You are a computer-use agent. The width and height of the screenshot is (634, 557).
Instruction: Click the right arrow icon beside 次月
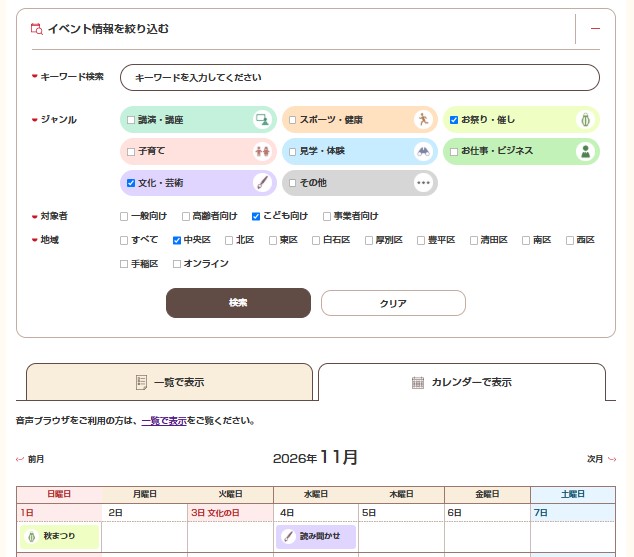coord(612,459)
